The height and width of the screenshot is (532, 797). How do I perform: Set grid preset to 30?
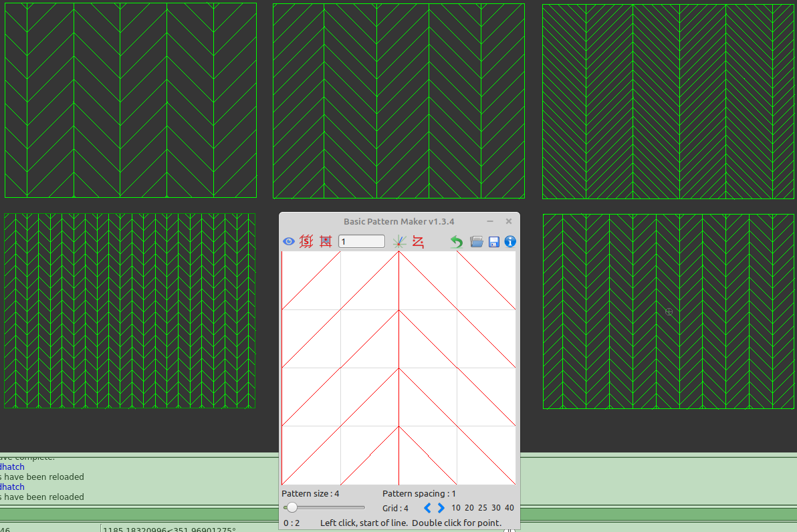[x=496, y=508]
